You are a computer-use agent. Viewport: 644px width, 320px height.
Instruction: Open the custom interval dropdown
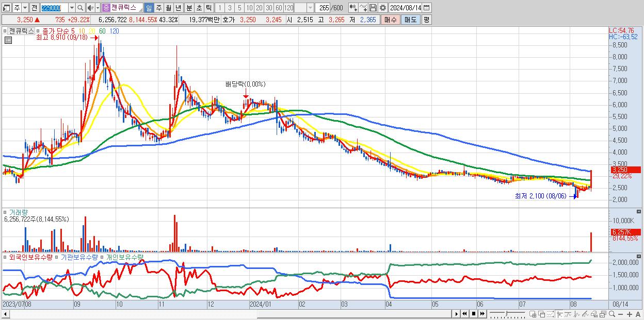click(310, 8)
